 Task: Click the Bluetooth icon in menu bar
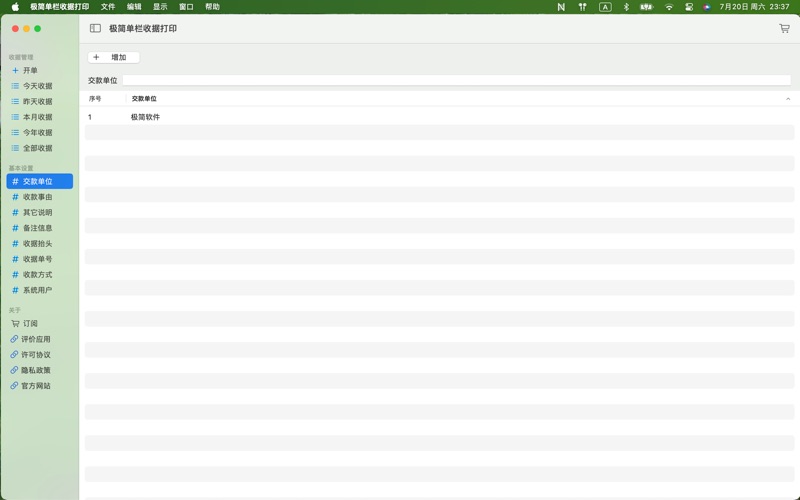(626, 7)
